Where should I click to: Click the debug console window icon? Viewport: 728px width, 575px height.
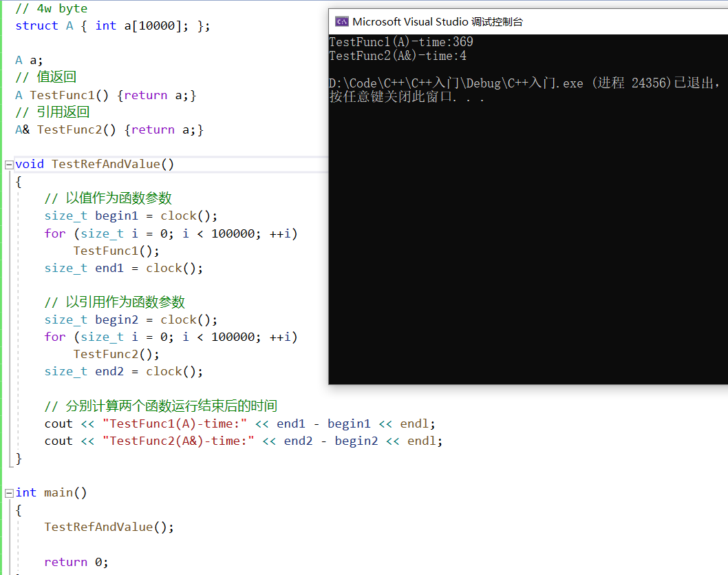coord(342,22)
